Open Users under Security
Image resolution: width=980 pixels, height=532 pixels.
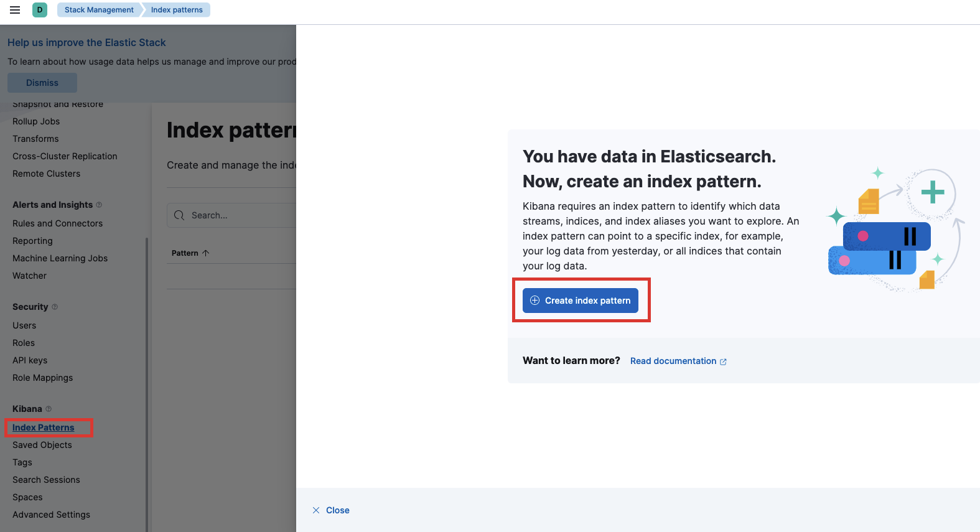coord(24,325)
